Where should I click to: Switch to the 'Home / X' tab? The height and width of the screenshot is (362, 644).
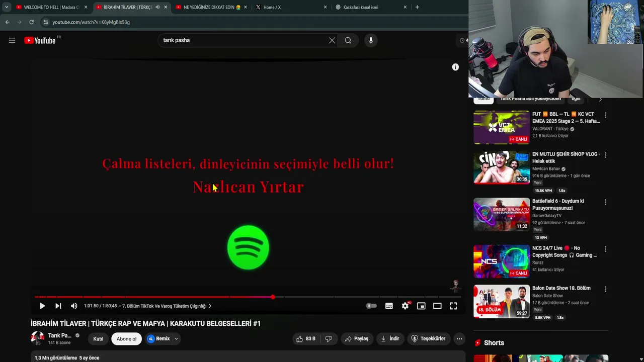pyautogui.click(x=292, y=7)
